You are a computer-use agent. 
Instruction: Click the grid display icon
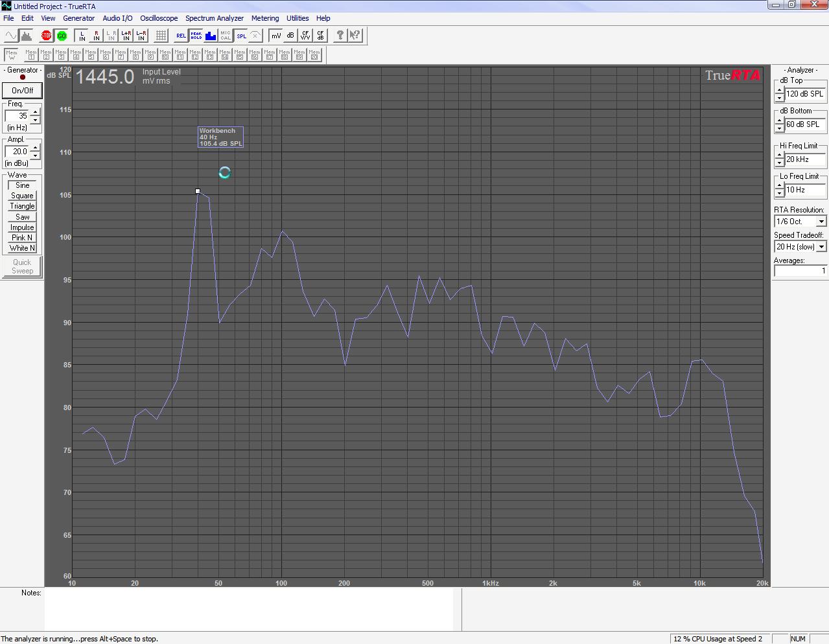coord(161,36)
